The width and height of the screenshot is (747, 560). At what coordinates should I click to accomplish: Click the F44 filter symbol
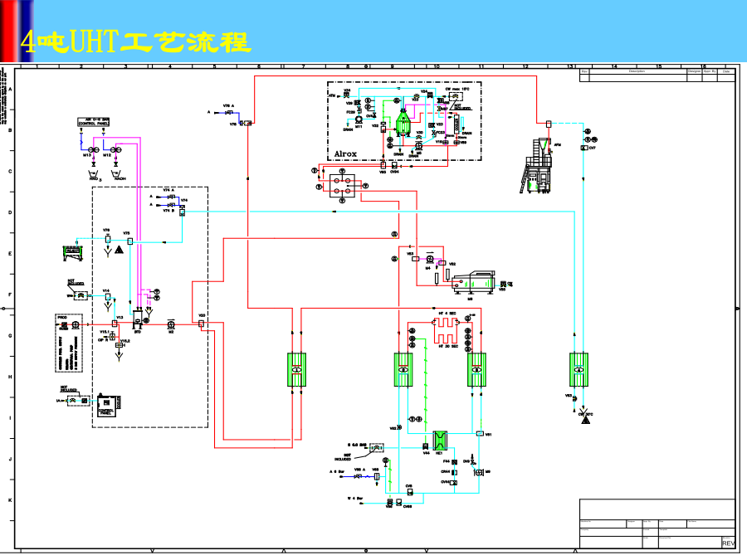click(x=455, y=462)
